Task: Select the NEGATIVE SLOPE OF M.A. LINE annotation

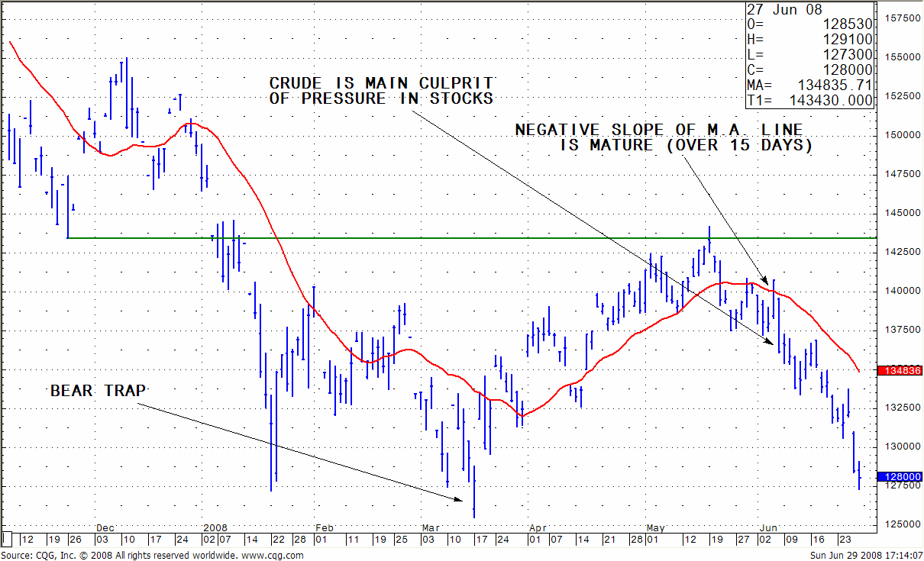Action: tap(664, 137)
